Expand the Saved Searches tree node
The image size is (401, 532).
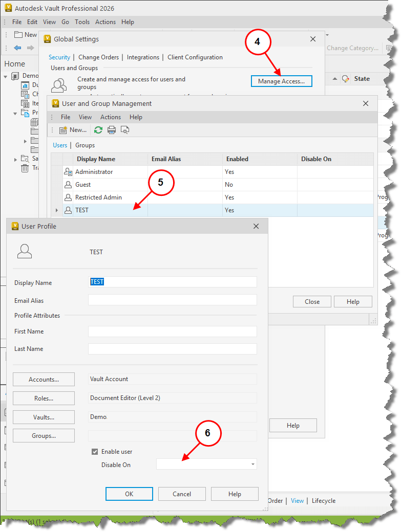15,160
